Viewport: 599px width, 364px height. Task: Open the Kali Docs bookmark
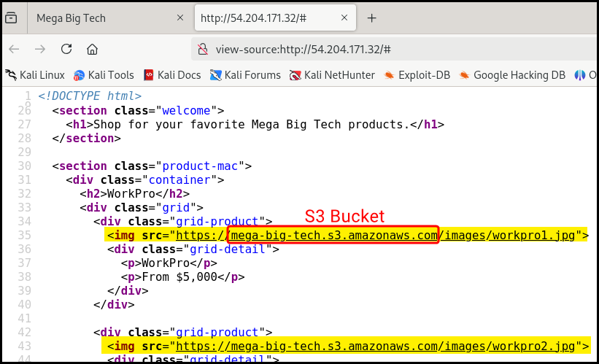point(172,75)
